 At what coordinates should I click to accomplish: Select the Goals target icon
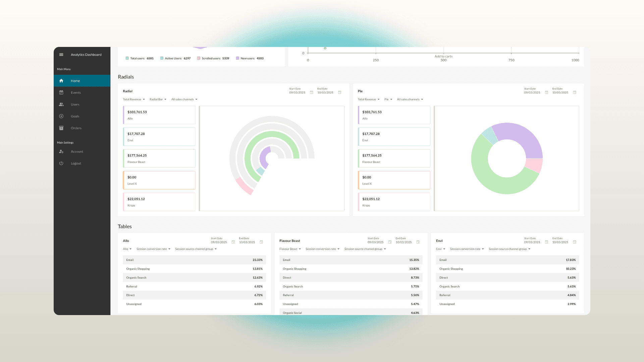61,116
